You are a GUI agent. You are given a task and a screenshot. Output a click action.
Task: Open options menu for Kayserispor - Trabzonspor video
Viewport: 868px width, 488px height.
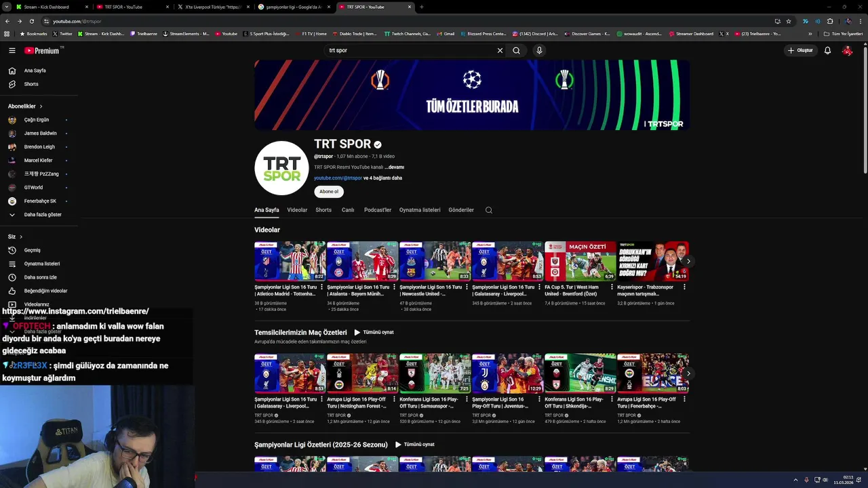click(684, 287)
